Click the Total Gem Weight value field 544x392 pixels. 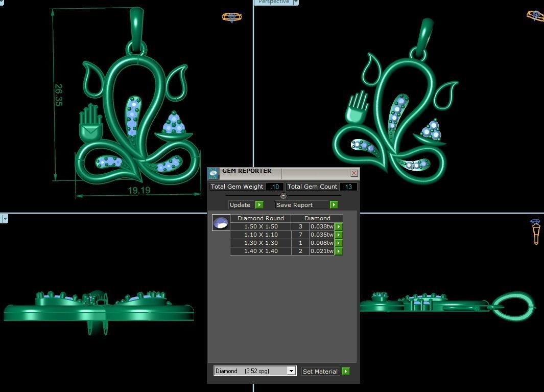point(275,187)
